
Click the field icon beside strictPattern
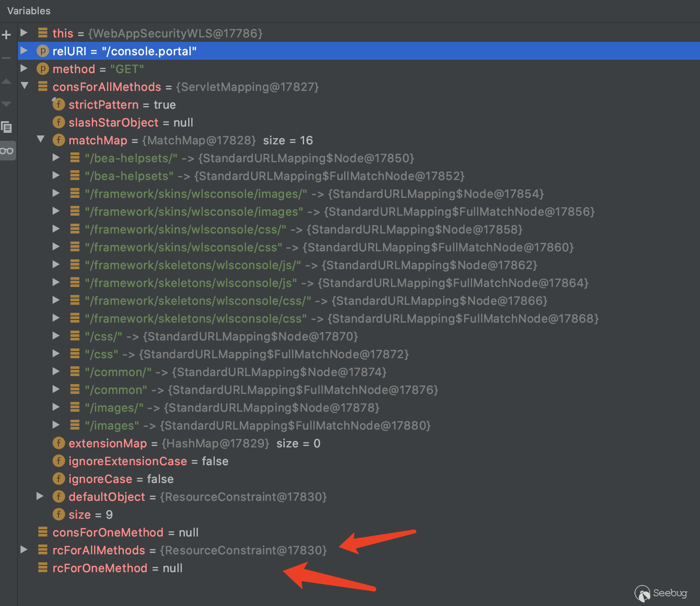tap(58, 104)
